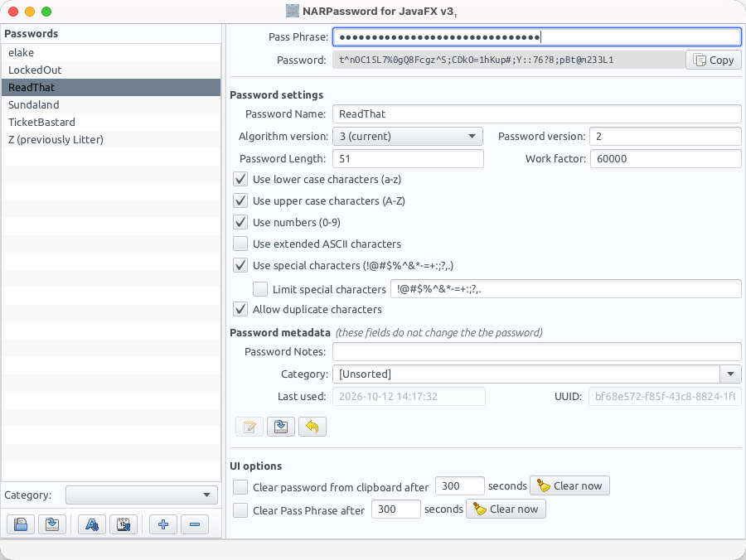Viewport: 746px width, 560px height.
Task: Revert changes with the yellow undo arrow
Action: tap(312, 427)
